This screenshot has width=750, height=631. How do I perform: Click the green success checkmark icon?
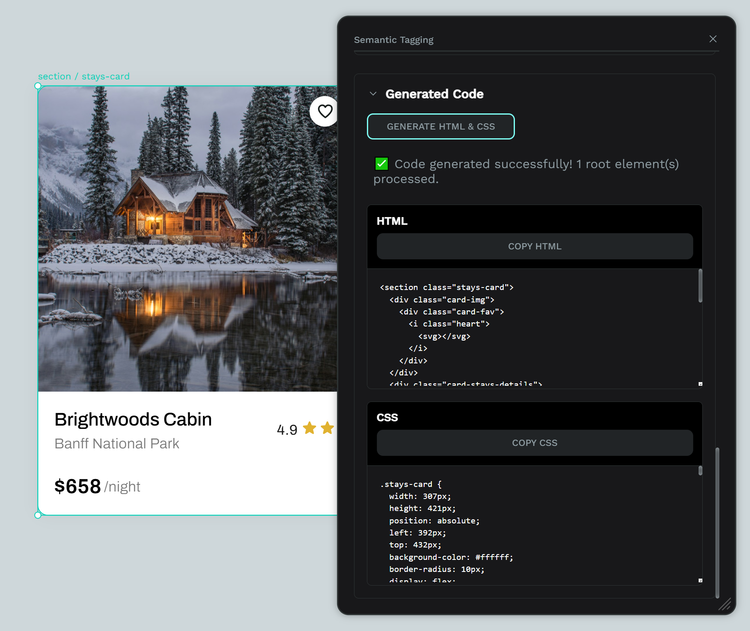pos(382,164)
